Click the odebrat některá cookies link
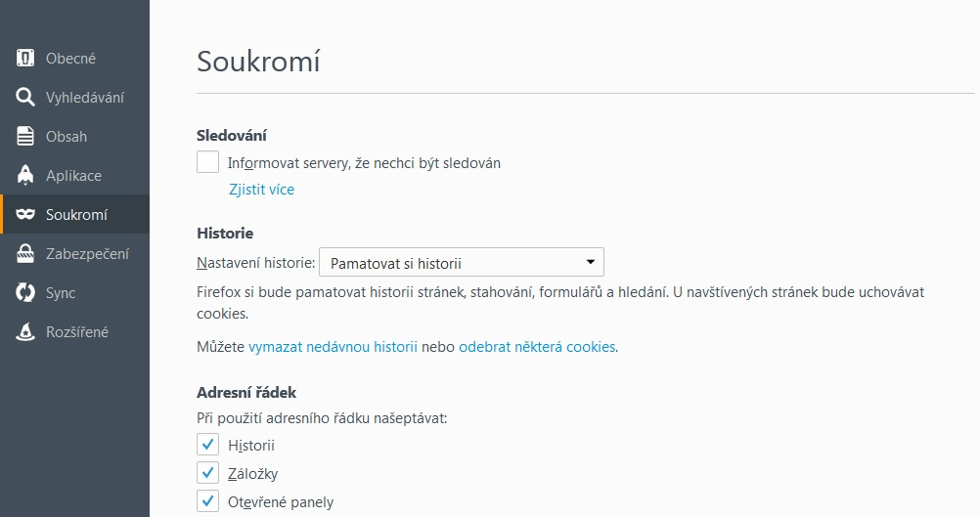The width and height of the screenshot is (980, 517). click(x=537, y=347)
